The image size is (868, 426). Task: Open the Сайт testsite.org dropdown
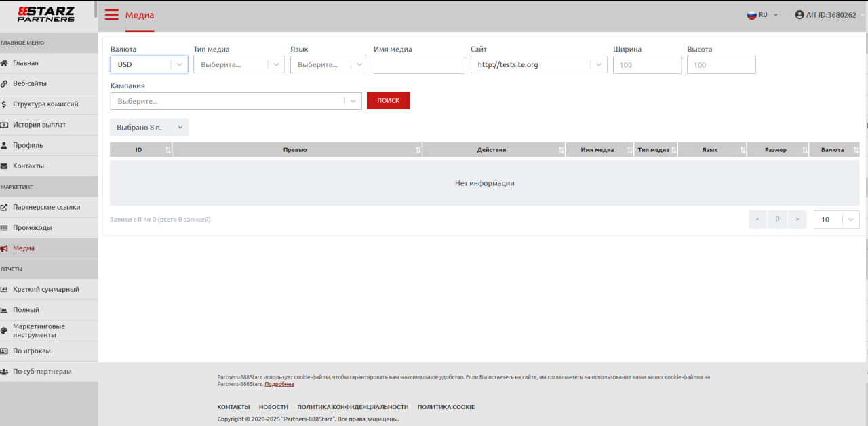tap(538, 64)
